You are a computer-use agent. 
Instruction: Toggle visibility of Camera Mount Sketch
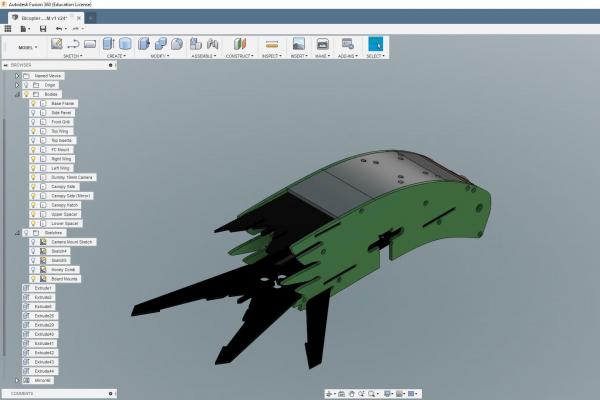[x=33, y=242]
